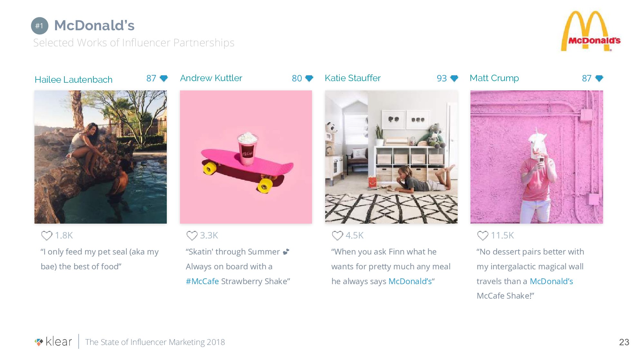Click the #McCafe hashtag link

pos(202,281)
